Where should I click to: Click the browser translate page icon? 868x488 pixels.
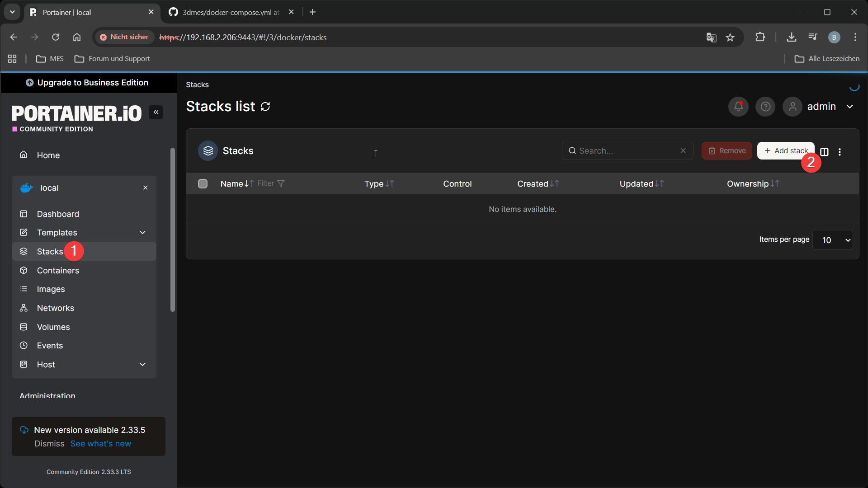[711, 38]
